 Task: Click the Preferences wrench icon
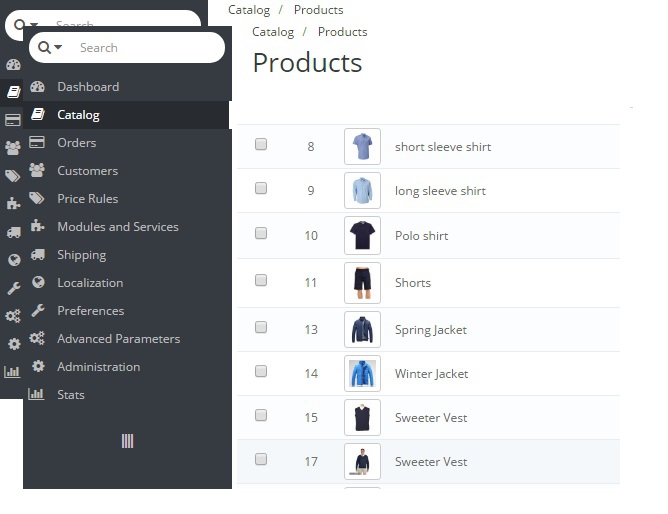(x=38, y=311)
